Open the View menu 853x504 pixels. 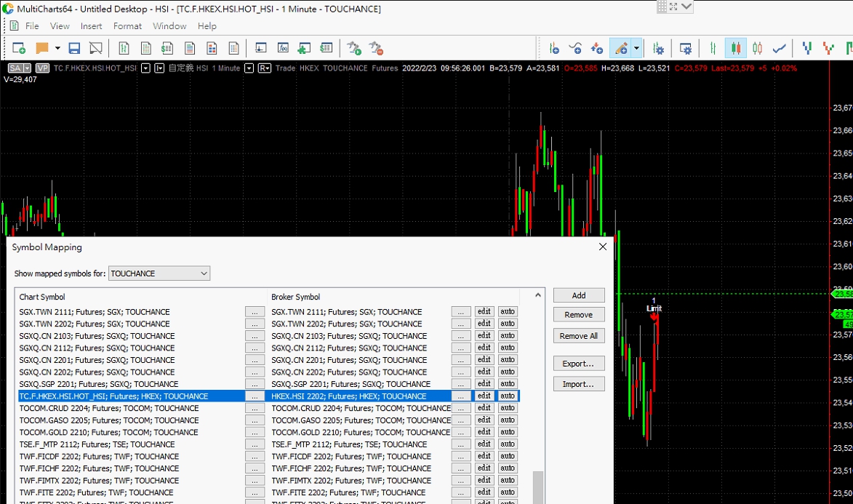60,25
